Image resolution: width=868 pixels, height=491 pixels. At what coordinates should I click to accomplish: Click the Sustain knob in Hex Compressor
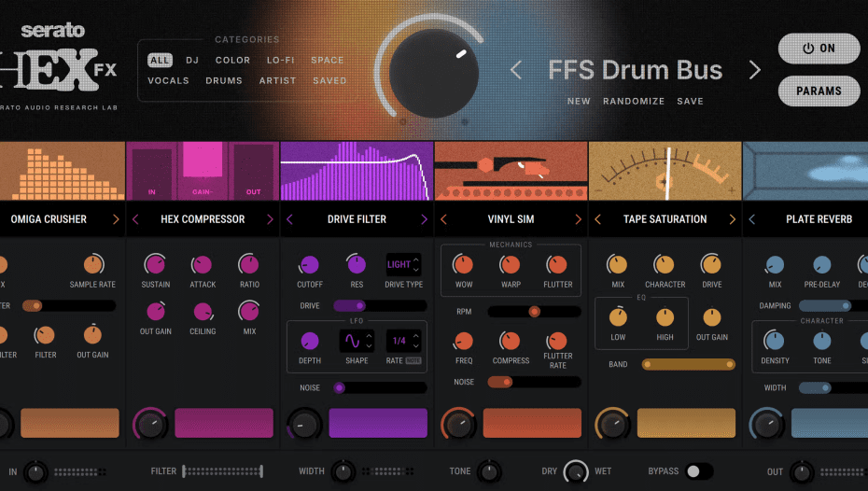click(156, 265)
